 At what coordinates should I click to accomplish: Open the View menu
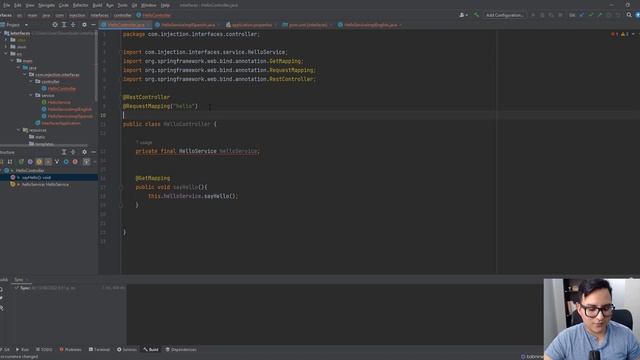click(x=30, y=5)
